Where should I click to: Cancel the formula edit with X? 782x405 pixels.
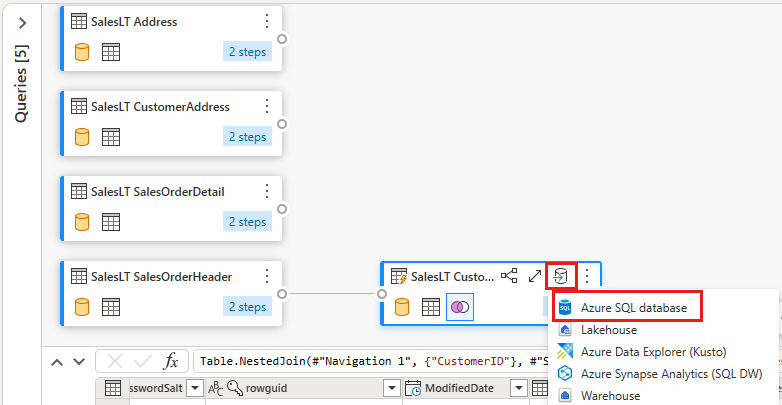click(x=115, y=362)
